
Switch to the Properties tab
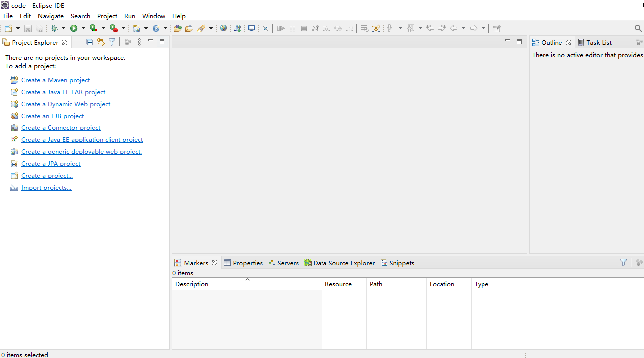pyautogui.click(x=243, y=263)
